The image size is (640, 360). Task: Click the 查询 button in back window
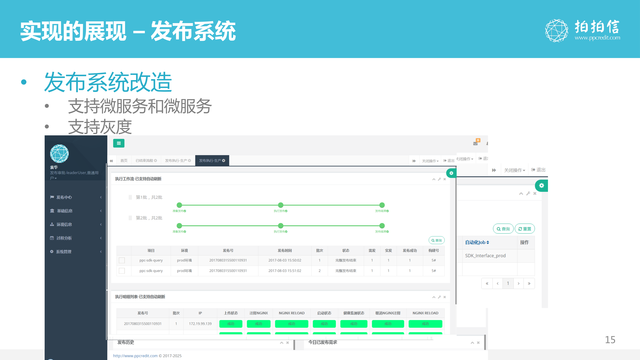click(503, 229)
